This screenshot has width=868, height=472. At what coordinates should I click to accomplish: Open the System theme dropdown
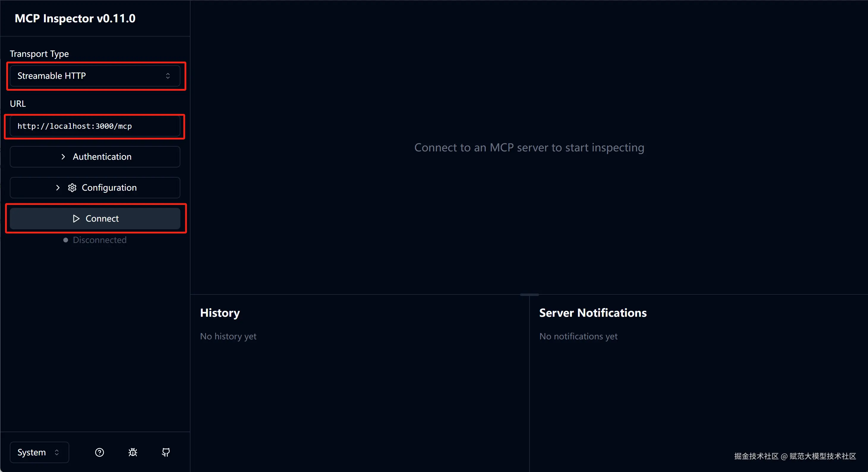click(x=39, y=452)
